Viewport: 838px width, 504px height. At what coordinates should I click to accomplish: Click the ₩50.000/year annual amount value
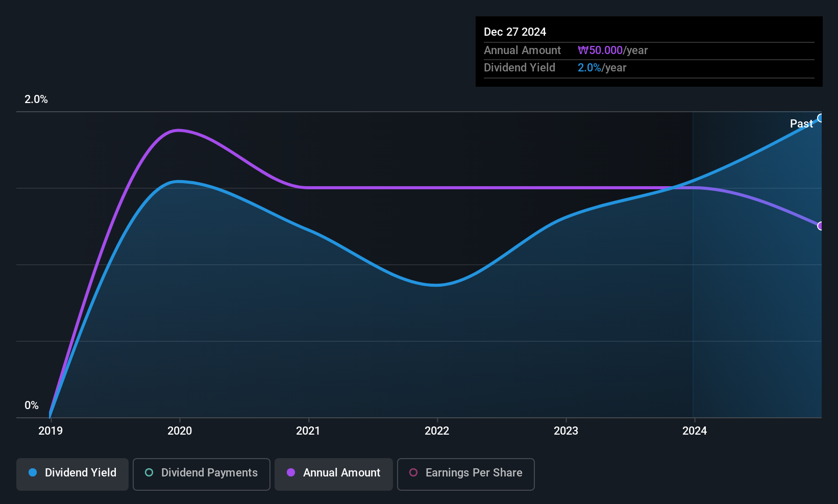click(x=612, y=51)
